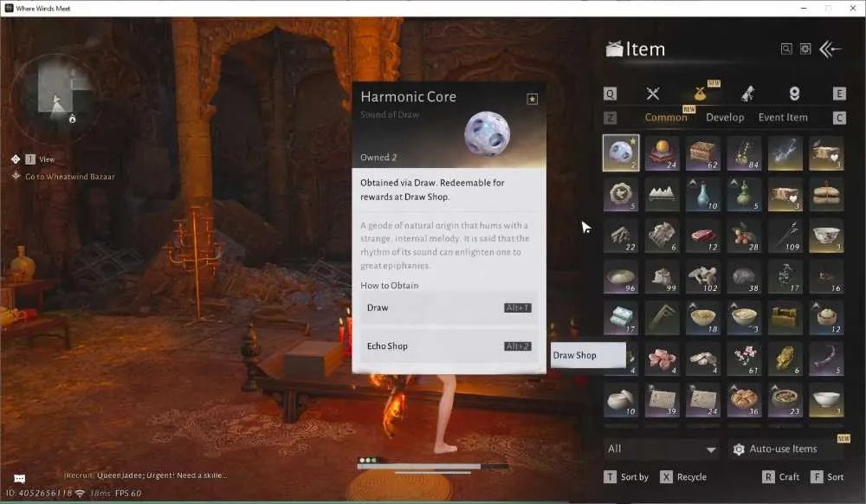Click the Q previous-category key button
Viewport: 866px width, 504px height.
[x=610, y=94]
